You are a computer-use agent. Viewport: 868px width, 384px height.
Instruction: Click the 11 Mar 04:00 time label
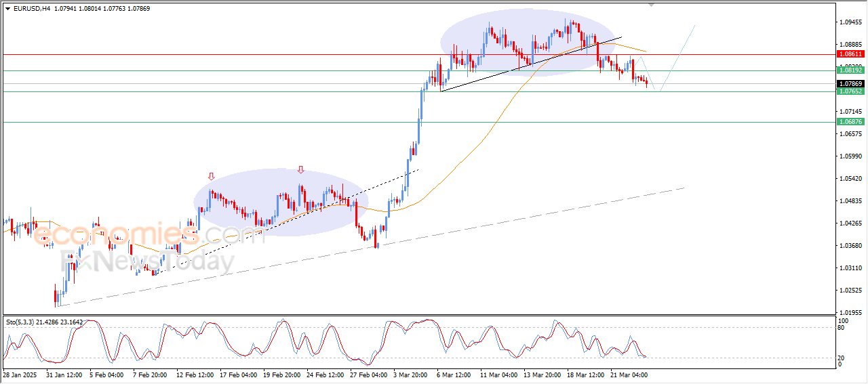pyautogui.click(x=500, y=374)
